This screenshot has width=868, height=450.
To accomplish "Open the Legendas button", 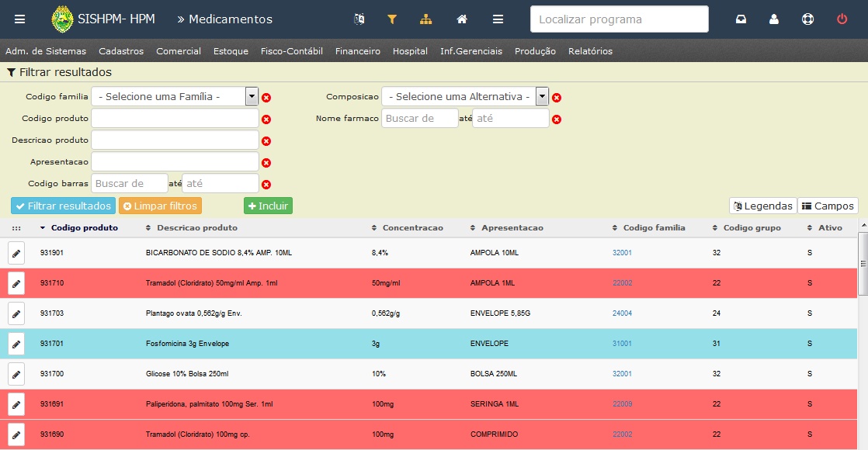I will pos(763,206).
